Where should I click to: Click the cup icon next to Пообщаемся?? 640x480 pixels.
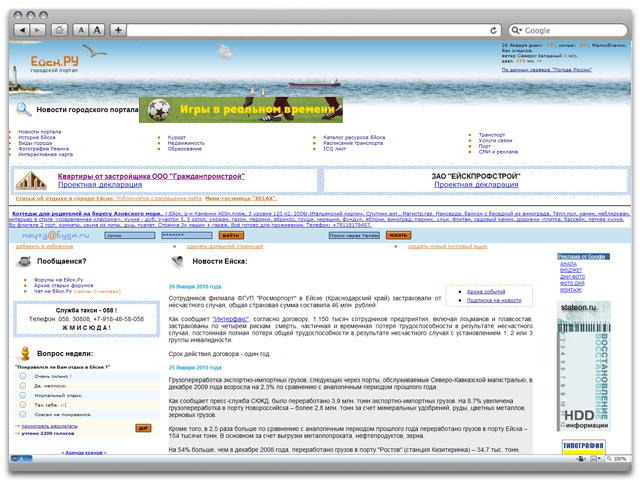point(24,261)
